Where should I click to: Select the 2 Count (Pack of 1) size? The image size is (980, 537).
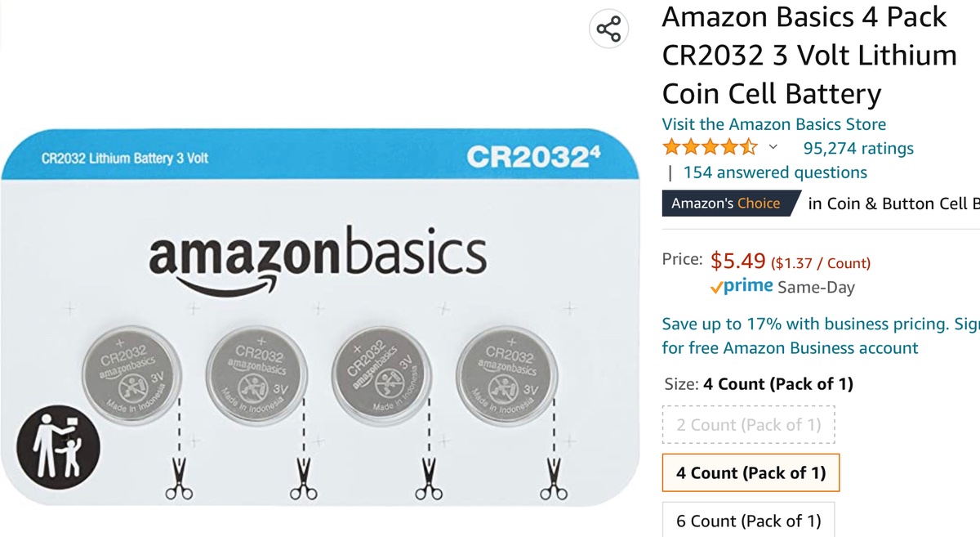pyautogui.click(x=749, y=425)
